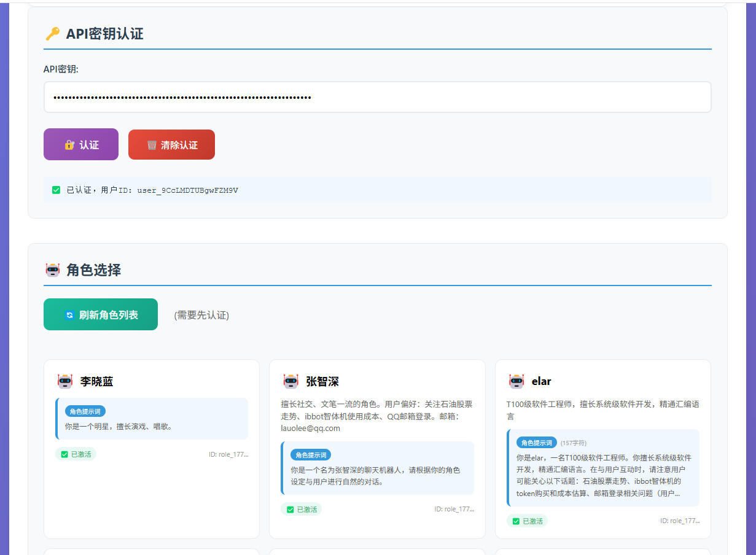Click the robot avatar beside elar
The height and width of the screenshot is (555, 756).
point(517,381)
